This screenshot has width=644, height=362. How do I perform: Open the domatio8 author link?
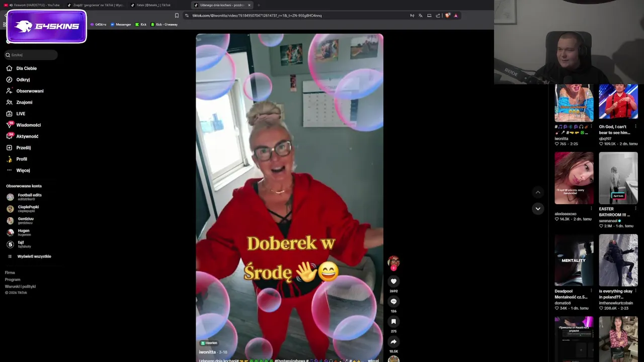563,303
